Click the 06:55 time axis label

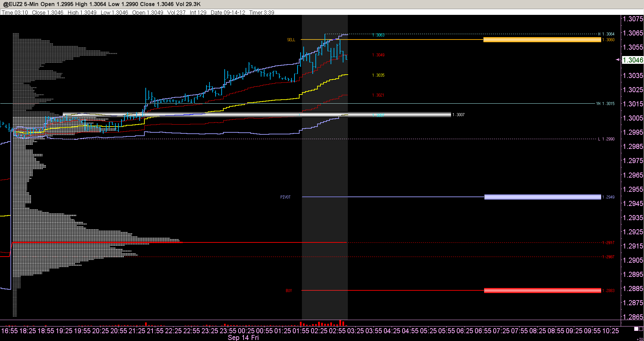click(483, 331)
